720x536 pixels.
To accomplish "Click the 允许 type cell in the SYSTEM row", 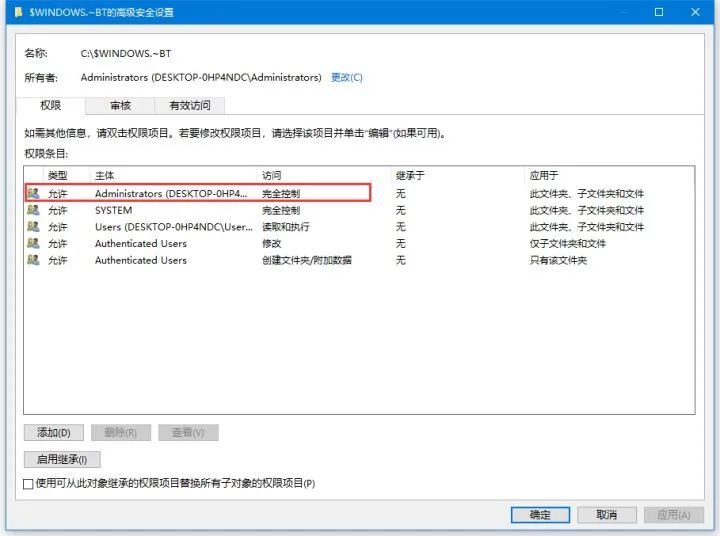I will (58, 210).
